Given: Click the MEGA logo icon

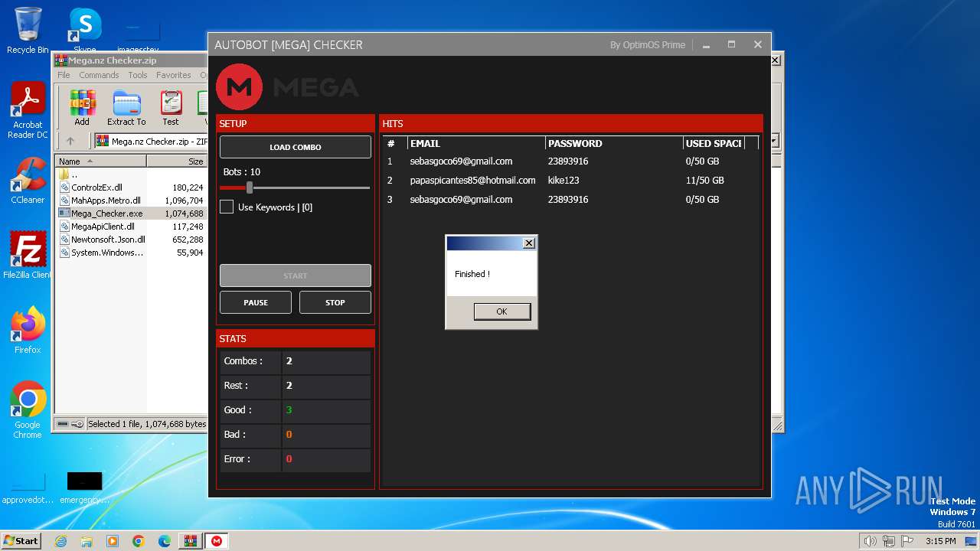Looking at the screenshot, I should (x=240, y=86).
